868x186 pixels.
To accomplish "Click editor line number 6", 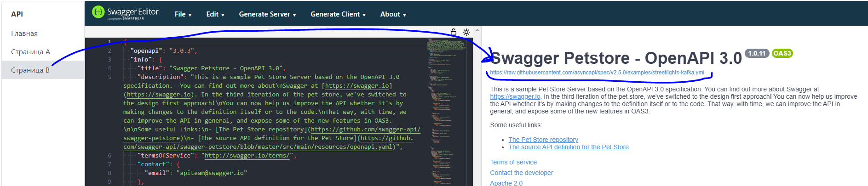I will tap(109, 155).
